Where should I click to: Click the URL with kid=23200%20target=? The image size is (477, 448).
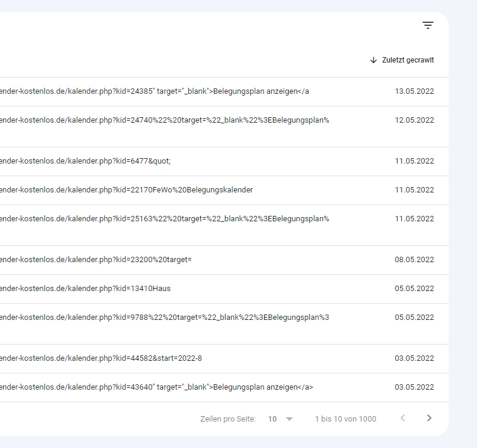point(96,260)
